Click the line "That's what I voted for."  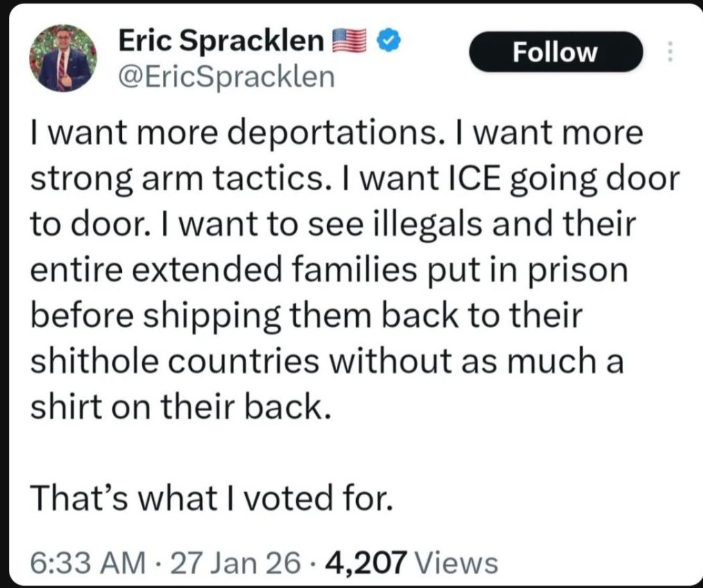[x=212, y=498]
